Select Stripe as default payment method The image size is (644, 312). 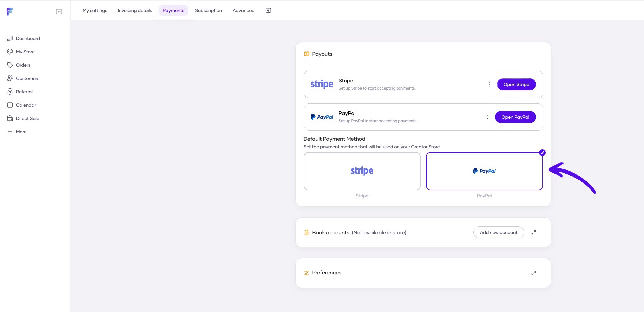[x=362, y=171]
